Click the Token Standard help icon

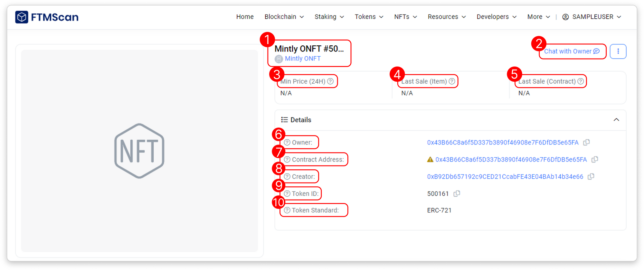[x=287, y=210]
